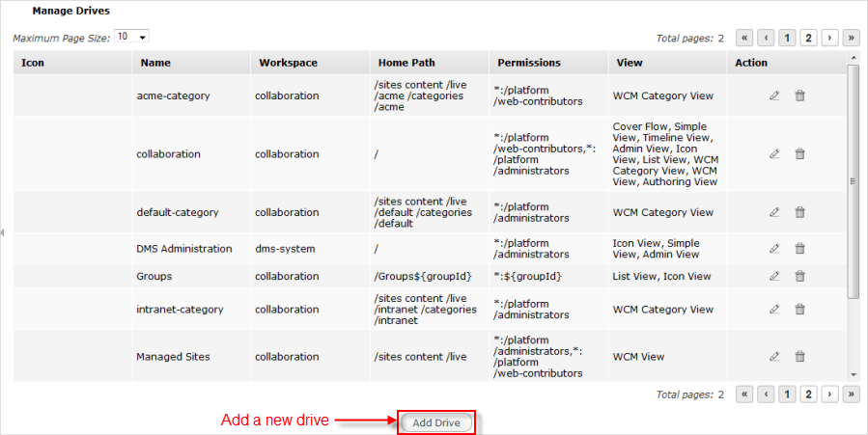This screenshot has width=868, height=435.
Task: Edit the Managed Sites drive
Action: tap(774, 357)
